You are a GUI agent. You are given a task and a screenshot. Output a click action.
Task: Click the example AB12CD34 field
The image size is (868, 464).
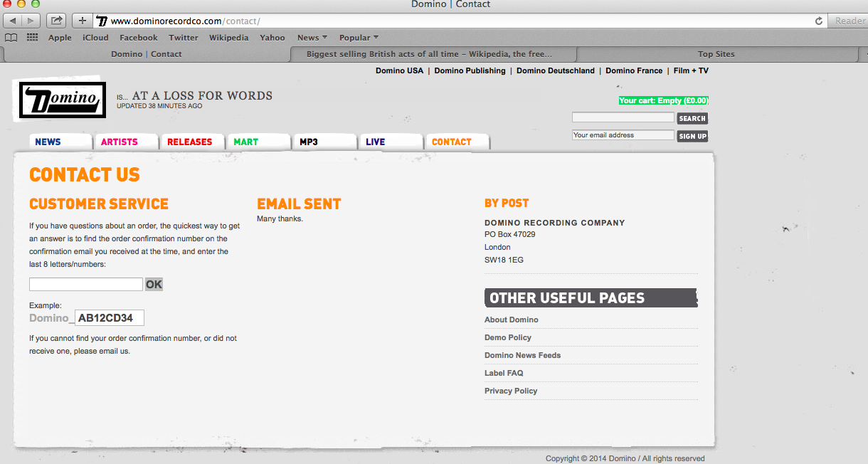tap(110, 318)
